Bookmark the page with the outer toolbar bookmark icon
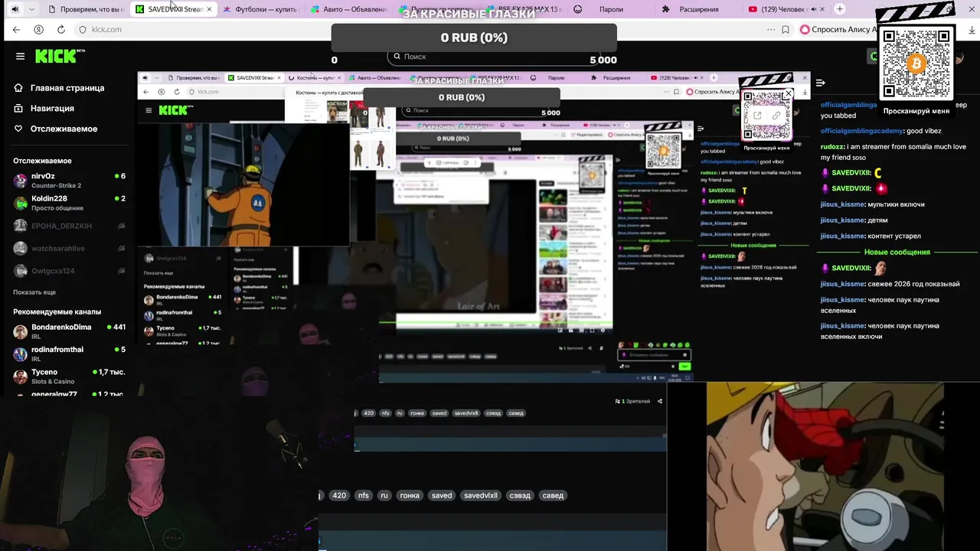This screenshot has width=980, height=551. pos(786,29)
